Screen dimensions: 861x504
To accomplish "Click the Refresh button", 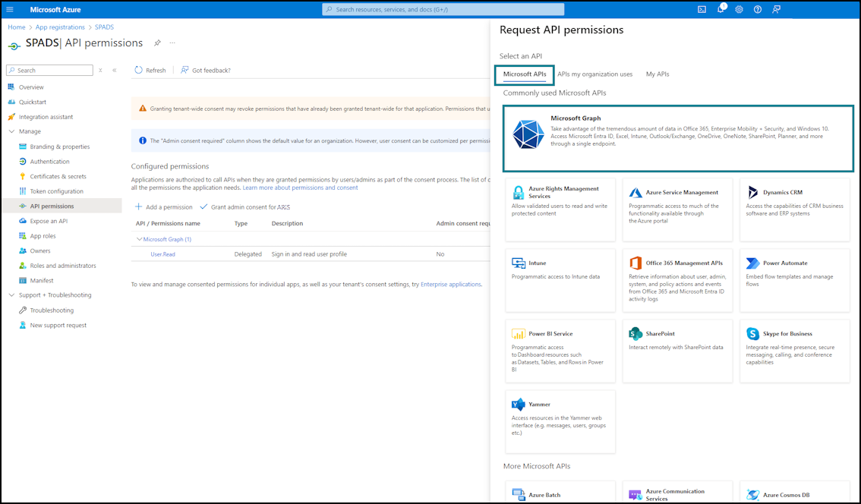I will 150,71.
